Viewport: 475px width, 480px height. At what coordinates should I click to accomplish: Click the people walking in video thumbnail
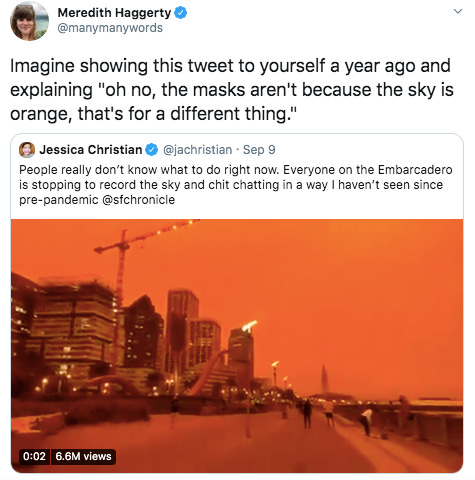click(333, 415)
